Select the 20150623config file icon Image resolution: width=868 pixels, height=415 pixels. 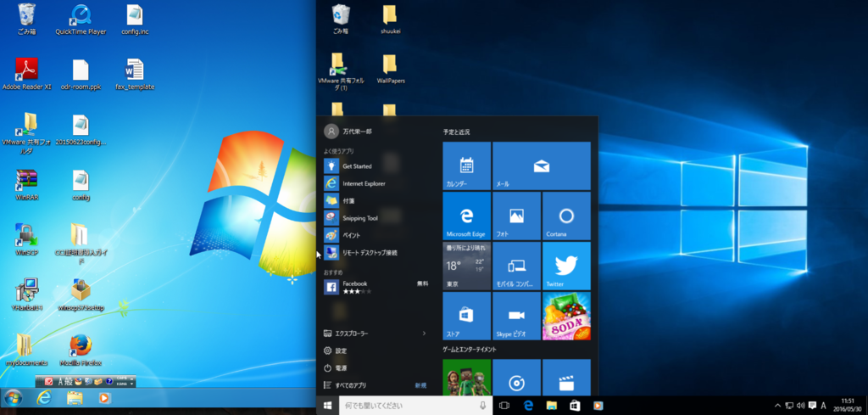tap(81, 130)
